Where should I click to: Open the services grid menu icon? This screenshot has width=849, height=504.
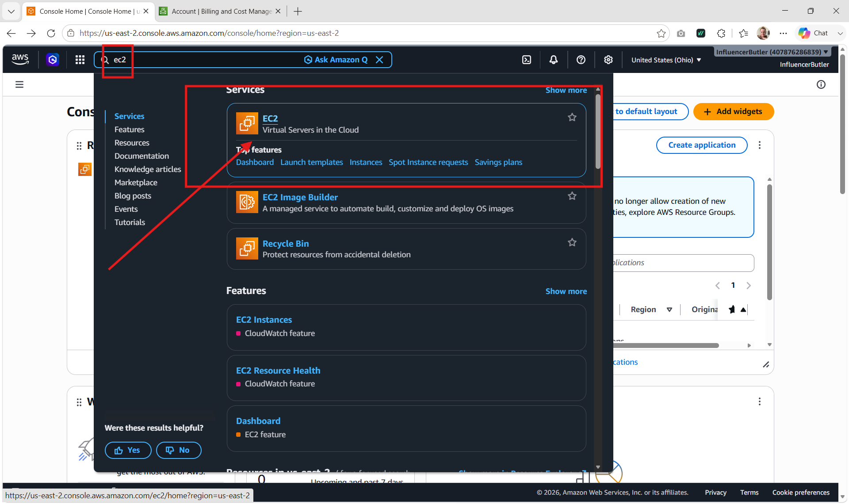[x=80, y=60]
